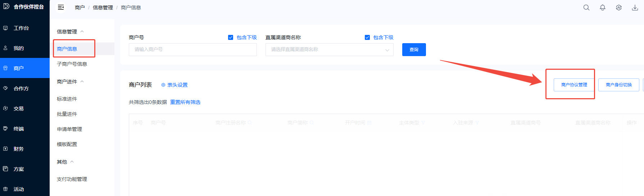Screen dimensions: 644x196
Task: Click the 商户协议管理 button
Action: coord(574,85)
